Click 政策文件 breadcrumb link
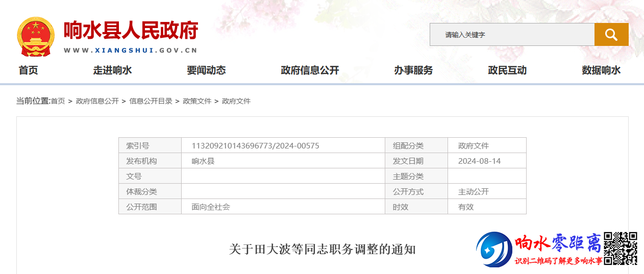The height and width of the screenshot is (274, 644). pyautogui.click(x=197, y=101)
